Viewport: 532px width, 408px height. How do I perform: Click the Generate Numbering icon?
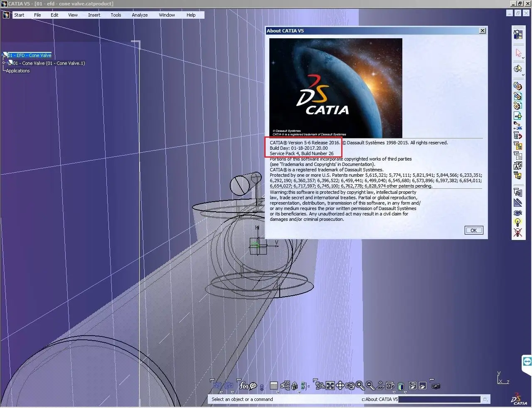[517, 166]
